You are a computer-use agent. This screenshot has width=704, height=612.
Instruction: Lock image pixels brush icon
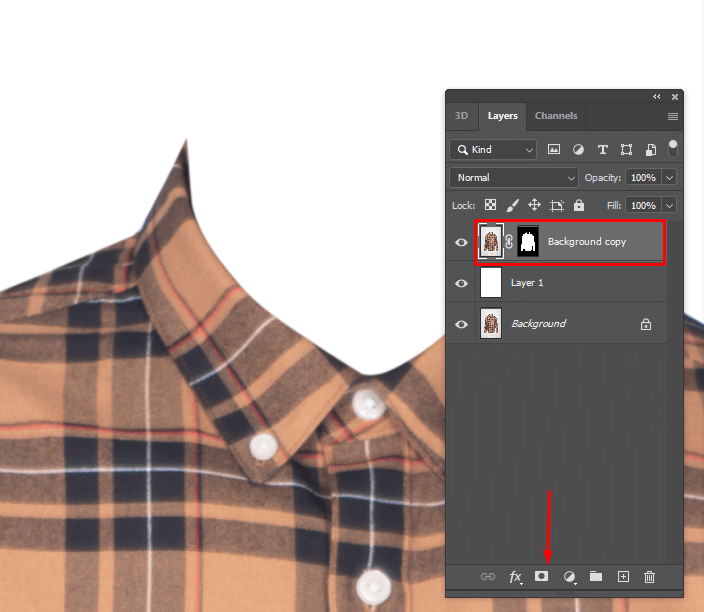pyautogui.click(x=512, y=205)
